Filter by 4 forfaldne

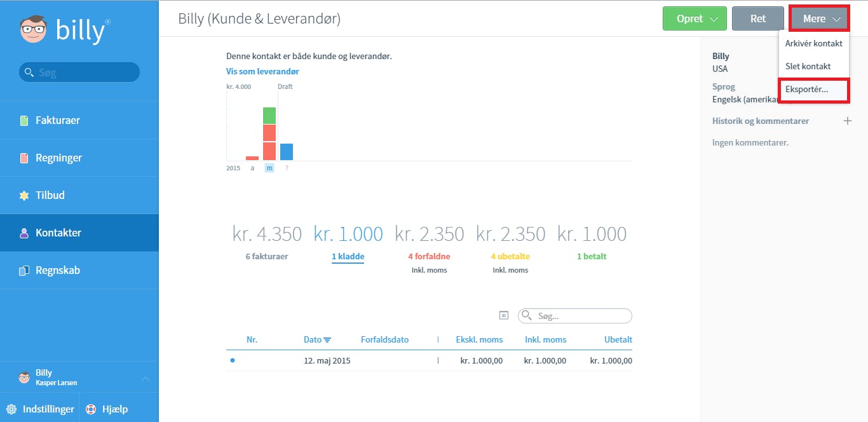[x=429, y=257]
